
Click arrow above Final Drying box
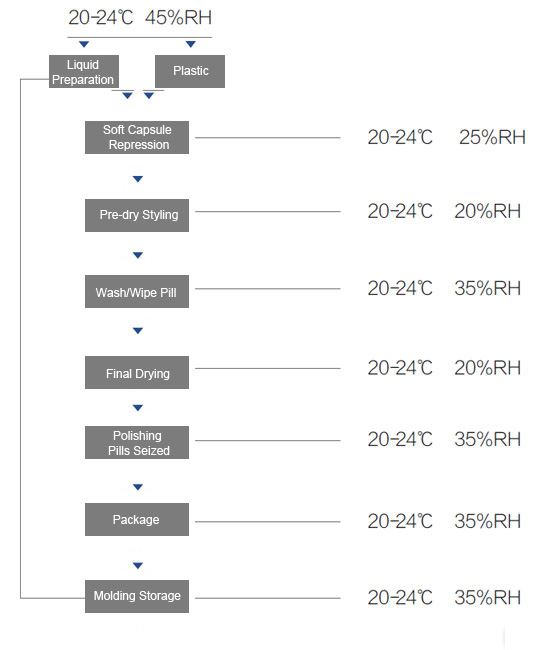(138, 330)
